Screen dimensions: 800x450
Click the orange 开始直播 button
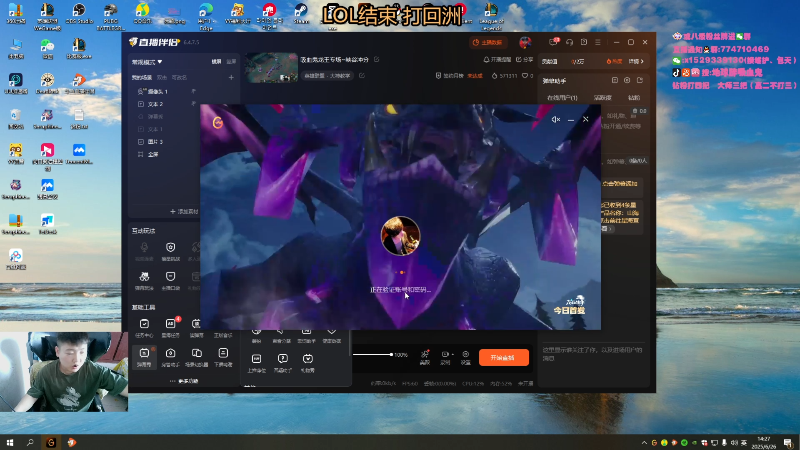click(504, 358)
